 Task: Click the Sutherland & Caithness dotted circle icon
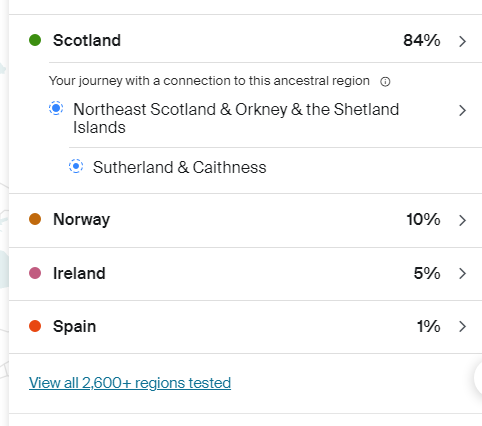click(x=76, y=166)
